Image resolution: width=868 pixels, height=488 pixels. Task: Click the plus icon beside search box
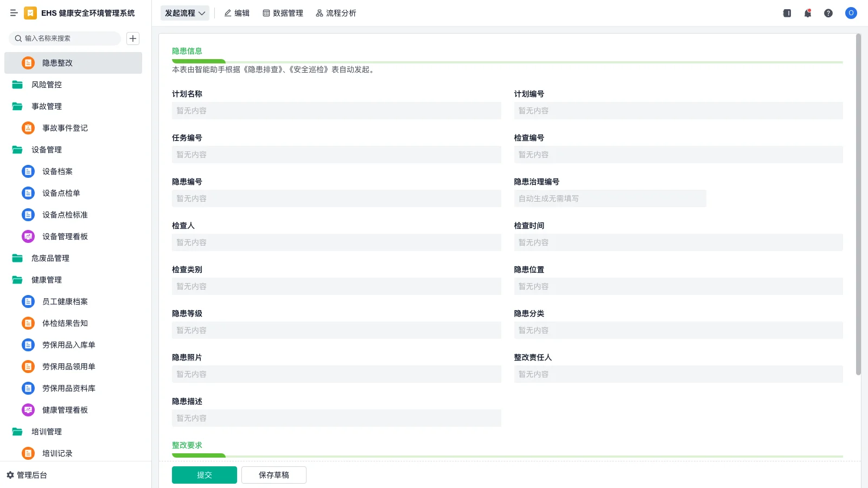point(133,38)
